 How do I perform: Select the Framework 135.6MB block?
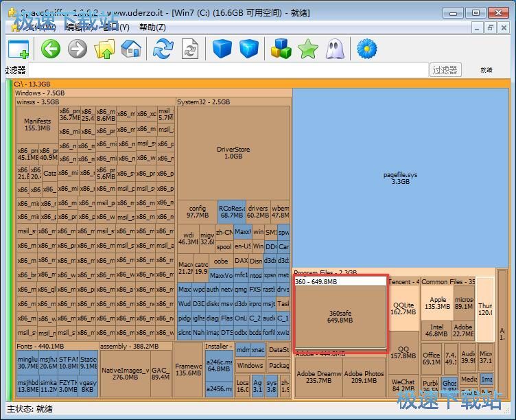coord(188,370)
